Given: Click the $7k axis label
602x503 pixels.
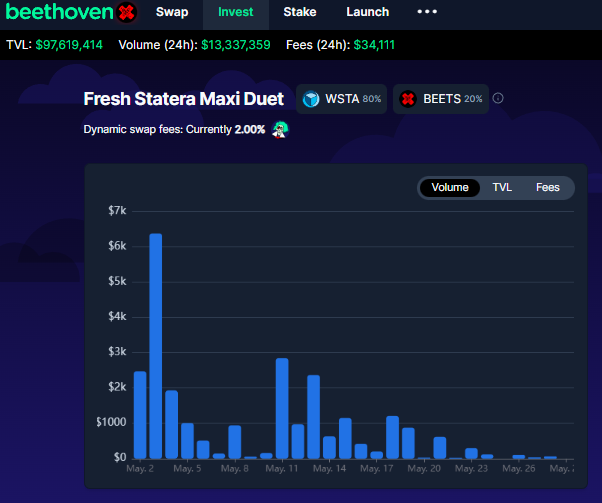Looking at the screenshot, I should [x=117, y=211].
